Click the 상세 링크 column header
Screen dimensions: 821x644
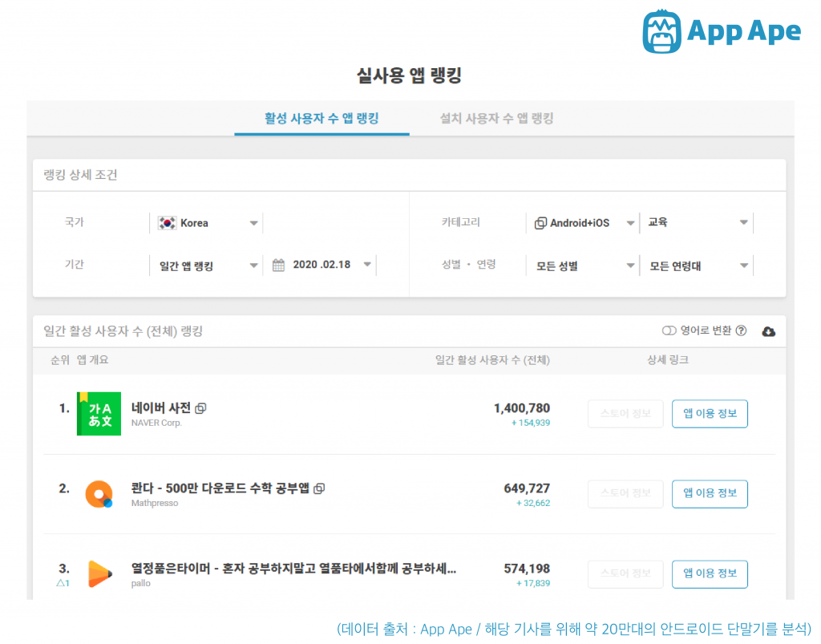668,360
